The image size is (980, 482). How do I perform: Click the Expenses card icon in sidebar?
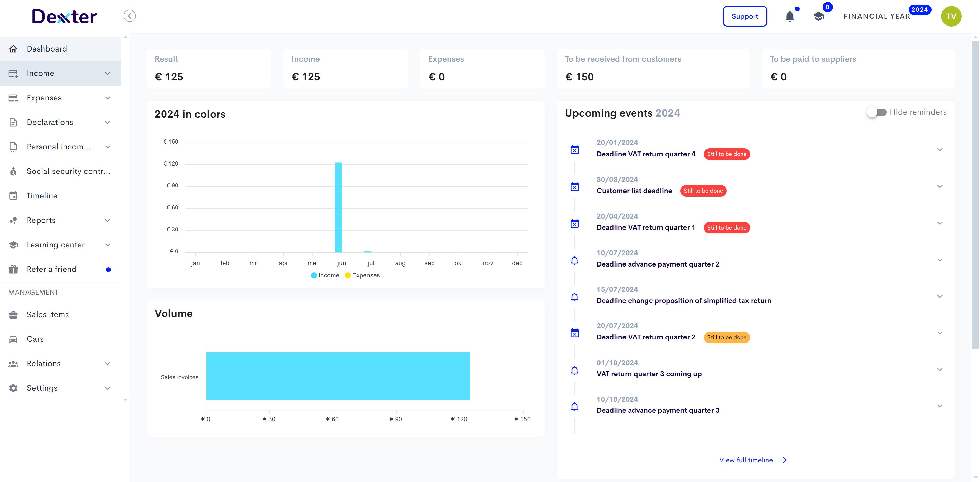tap(13, 98)
